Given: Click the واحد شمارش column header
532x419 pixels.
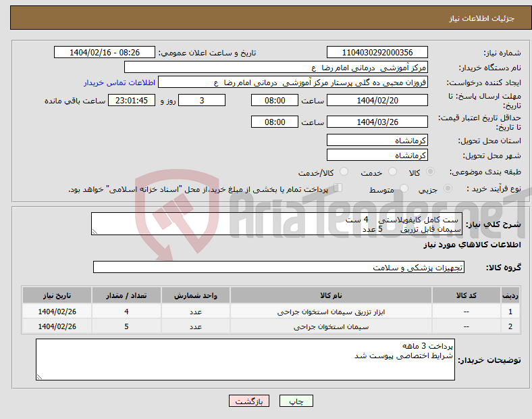Looking at the screenshot, I should click(x=196, y=295).
